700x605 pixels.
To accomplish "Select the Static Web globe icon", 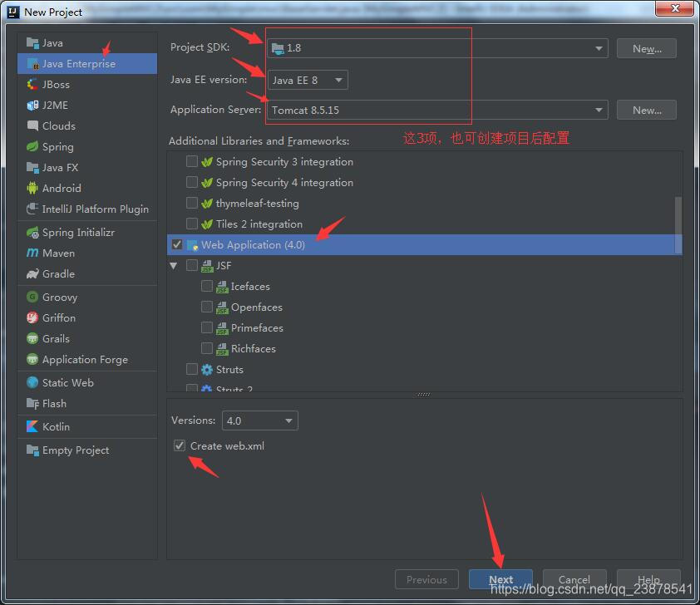I will pos(32,382).
